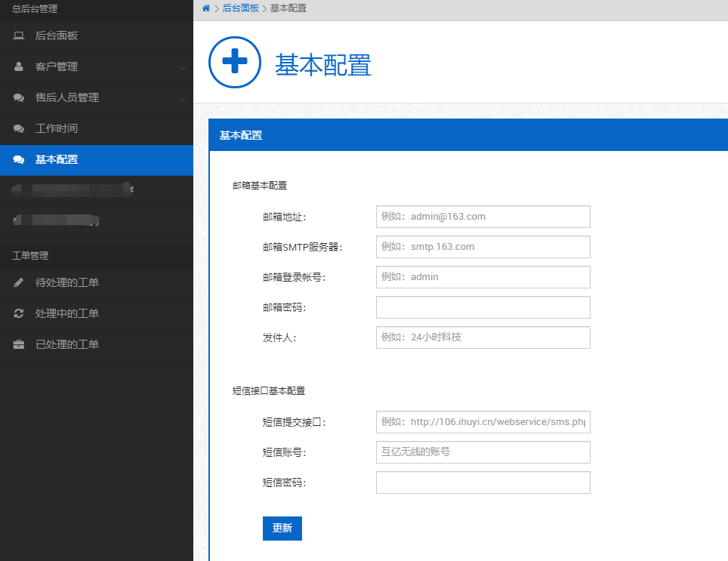Focus the 短信提交接口 input field
Viewport: 728px width, 561px height.
click(x=483, y=422)
